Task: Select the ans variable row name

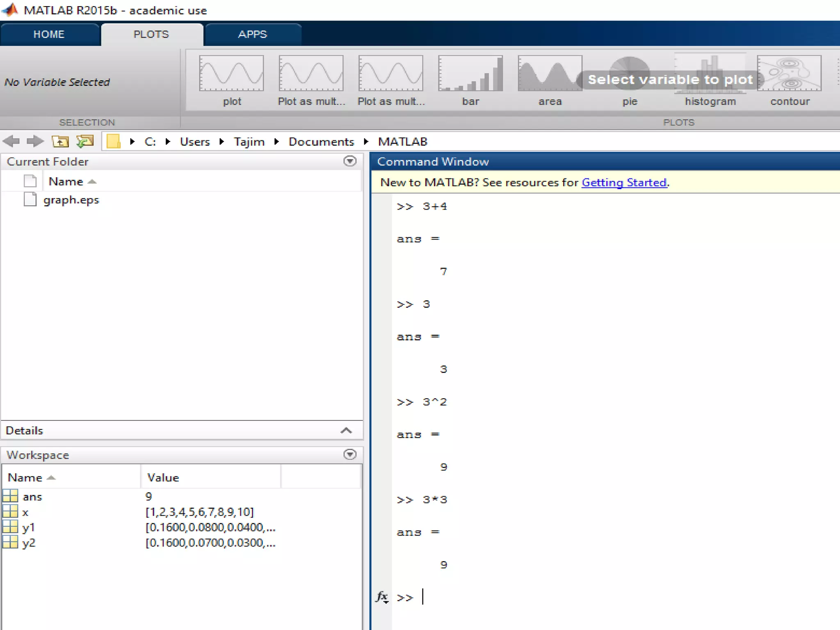Action: point(32,497)
